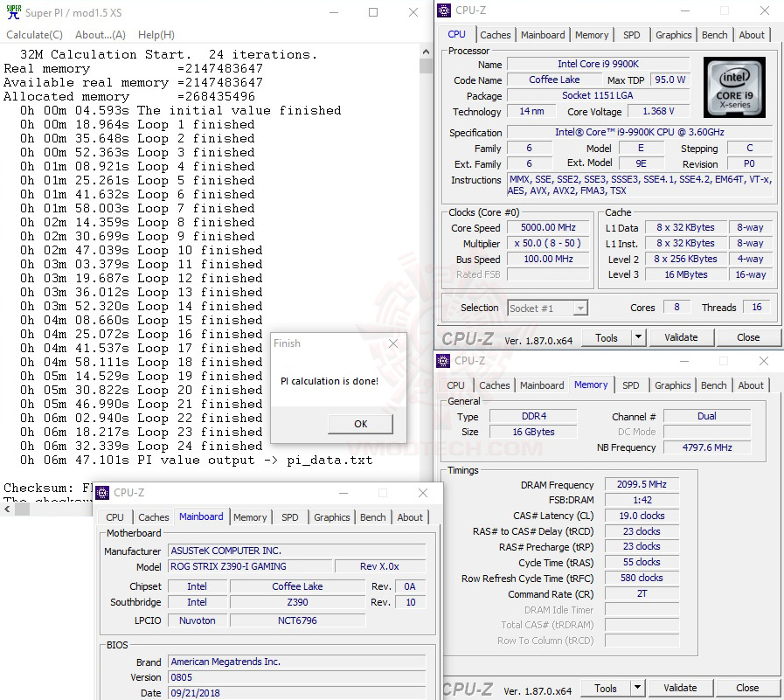Image resolution: width=784 pixels, height=700 pixels.
Task: Switch to the CPU tab in the Memory window
Action: click(x=454, y=385)
